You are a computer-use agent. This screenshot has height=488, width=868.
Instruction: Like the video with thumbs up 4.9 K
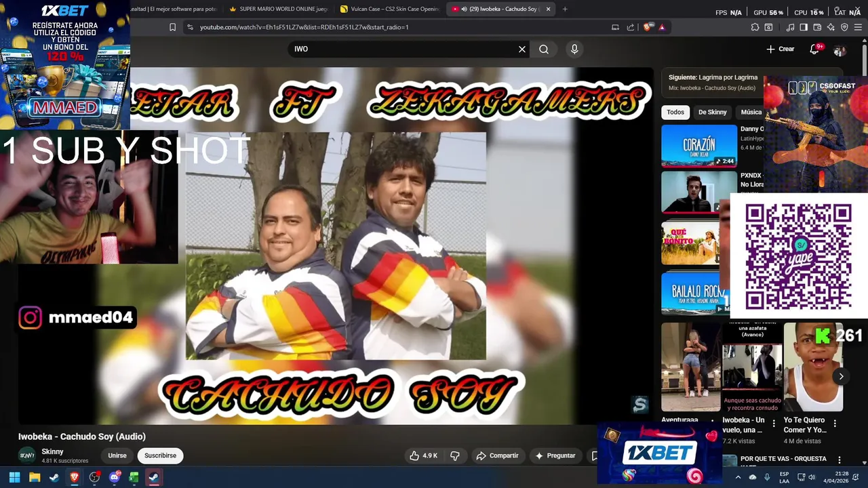coord(423,455)
